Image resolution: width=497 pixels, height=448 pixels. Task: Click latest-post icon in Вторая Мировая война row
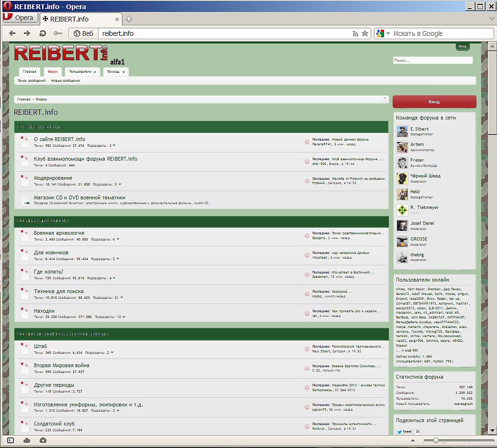click(307, 368)
